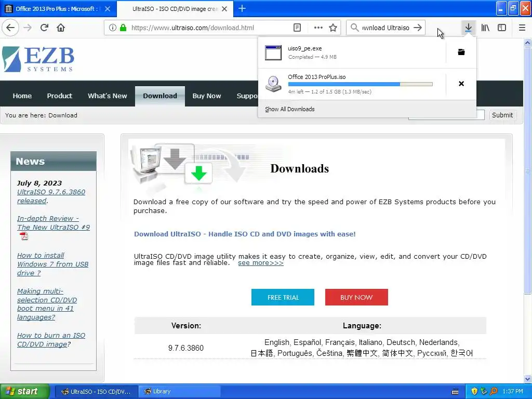The width and height of the screenshot is (532, 399).
Task: Follow the see more>>> link
Action: tap(261, 263)
